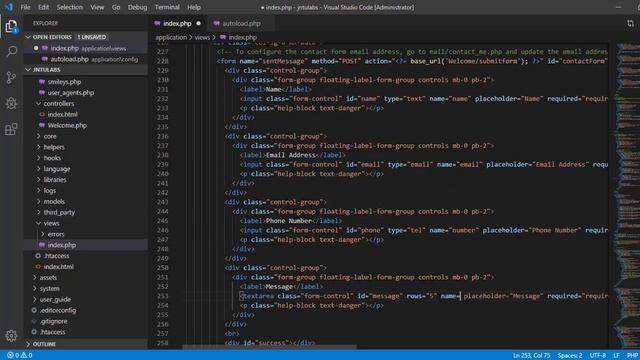Select index.php under the views folder
Screen dimensions: 640x360
(x=86, y=245)
